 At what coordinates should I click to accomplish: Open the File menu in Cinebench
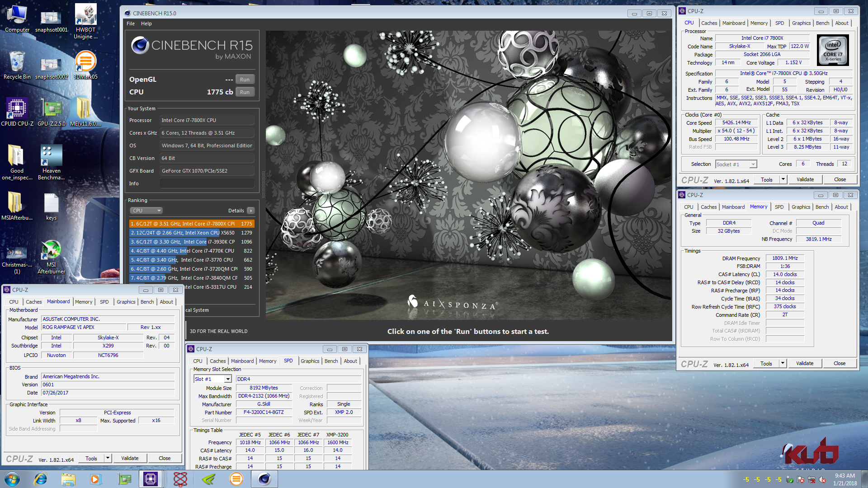[x=131, y=23]
